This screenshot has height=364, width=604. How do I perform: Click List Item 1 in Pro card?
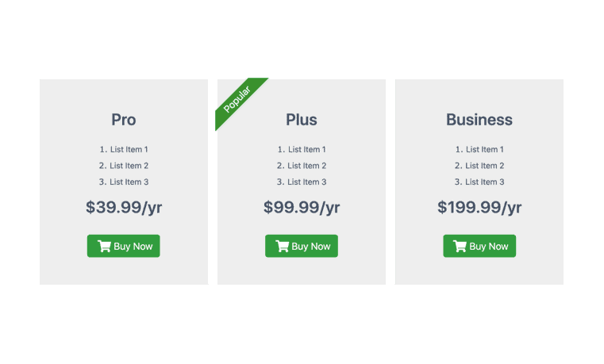129,149
